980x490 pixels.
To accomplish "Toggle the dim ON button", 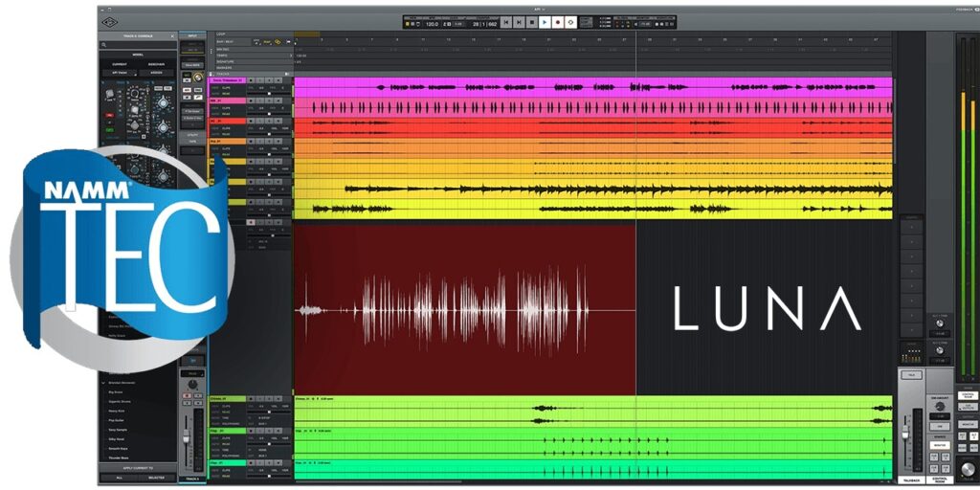I will point(940,426).
